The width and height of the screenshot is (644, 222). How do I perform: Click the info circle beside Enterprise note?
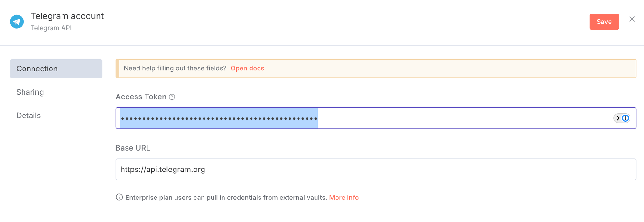click(x=119, y=197)
